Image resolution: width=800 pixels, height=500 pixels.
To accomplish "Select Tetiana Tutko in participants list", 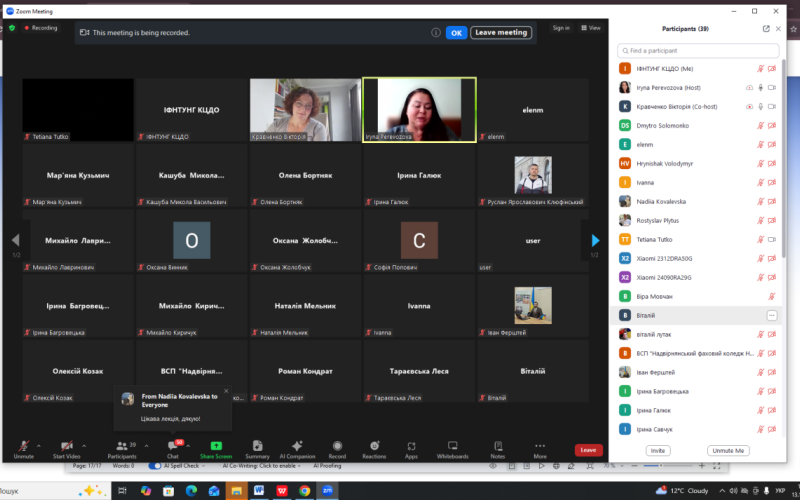I will [698, 240].
